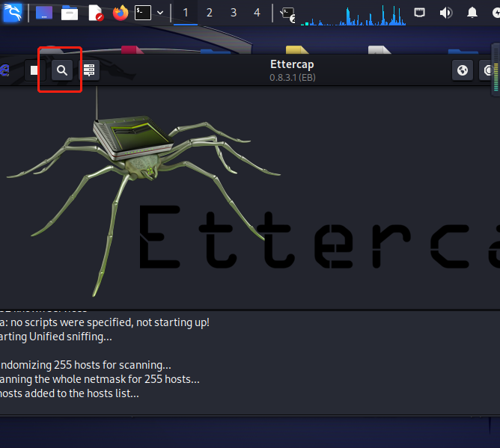Scan for hosts using the magnifier icon
Screen dimensions: 500x448
[62, 70]
